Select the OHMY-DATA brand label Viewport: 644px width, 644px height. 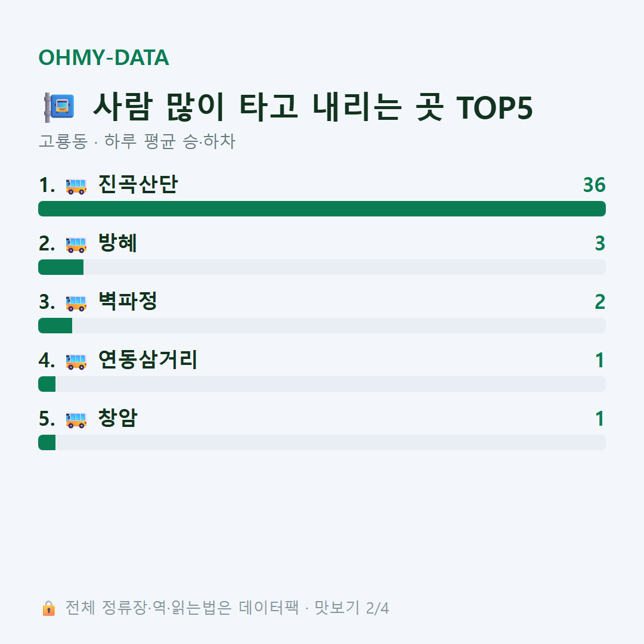pos(104,57)
